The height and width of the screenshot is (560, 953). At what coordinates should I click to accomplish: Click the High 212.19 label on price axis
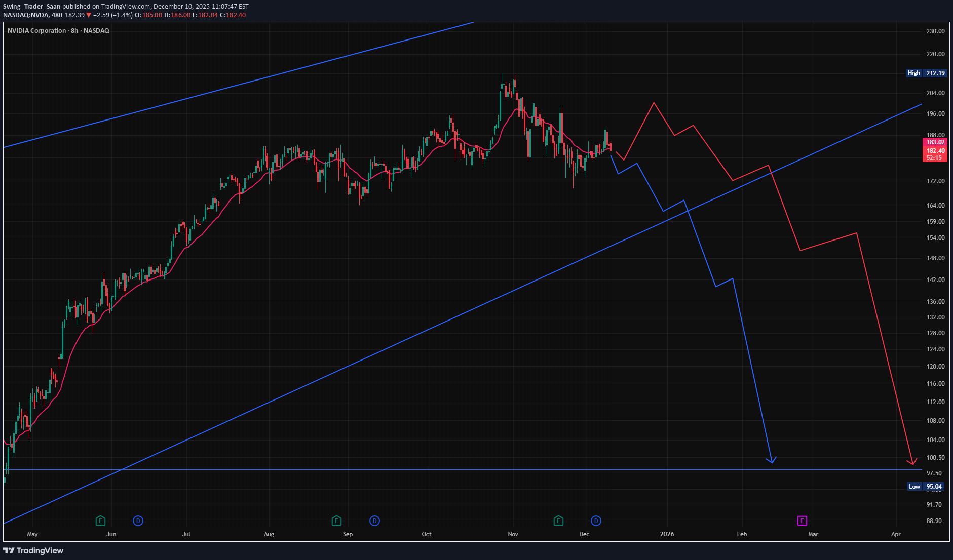pyautogui.click(x=926, y=73)
